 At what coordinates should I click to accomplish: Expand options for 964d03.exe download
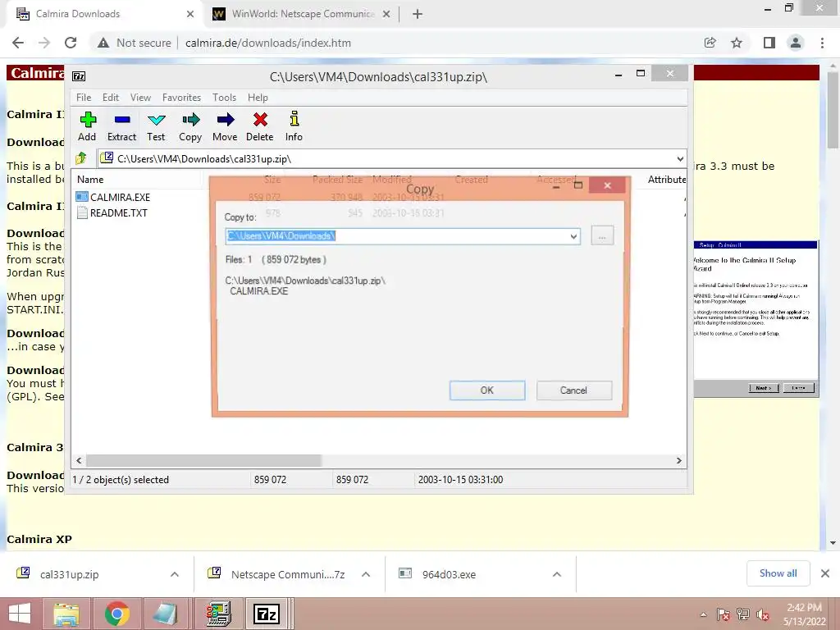click(x=557, y=574)
